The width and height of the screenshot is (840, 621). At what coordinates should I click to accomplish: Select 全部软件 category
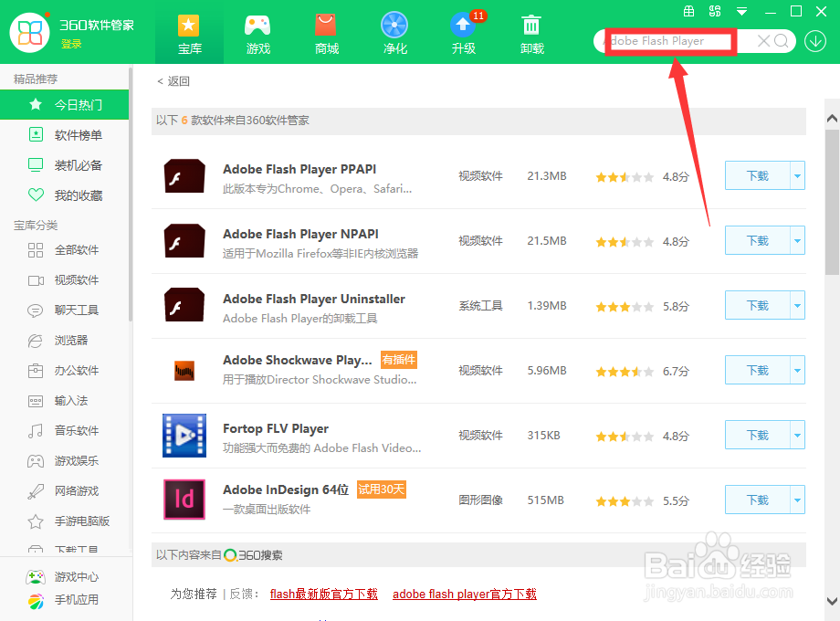[64, 249]
